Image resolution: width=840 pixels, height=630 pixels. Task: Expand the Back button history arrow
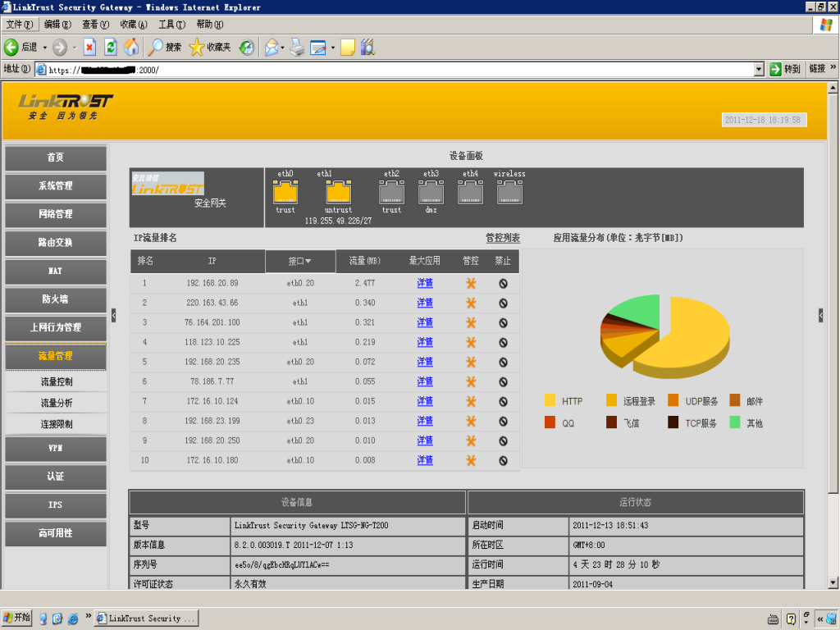45,47
